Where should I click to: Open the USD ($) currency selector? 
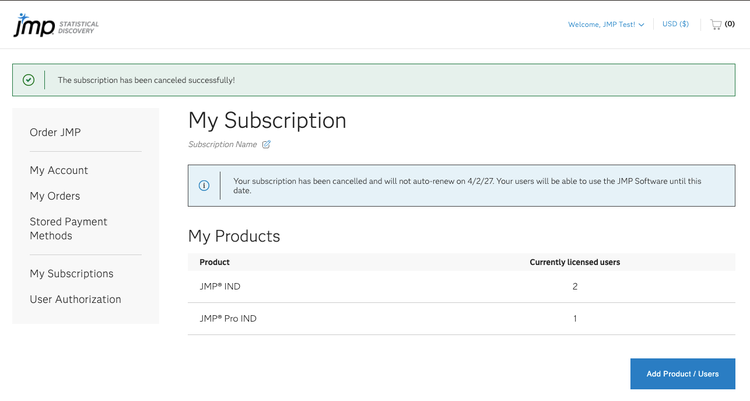click(x=675, y=24)
